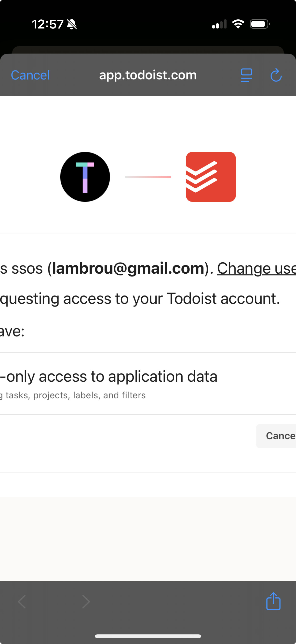Tap the tasks, projects, labels, and filters description
Image resolution: width=296 pixels, height=644 pixels.
(x=75, y=395)
